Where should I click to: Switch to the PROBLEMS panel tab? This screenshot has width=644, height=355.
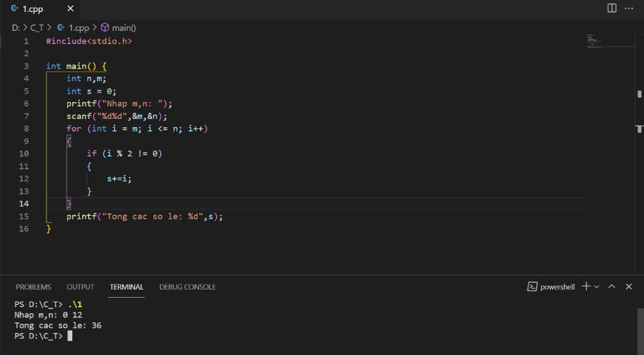point(33,287)
